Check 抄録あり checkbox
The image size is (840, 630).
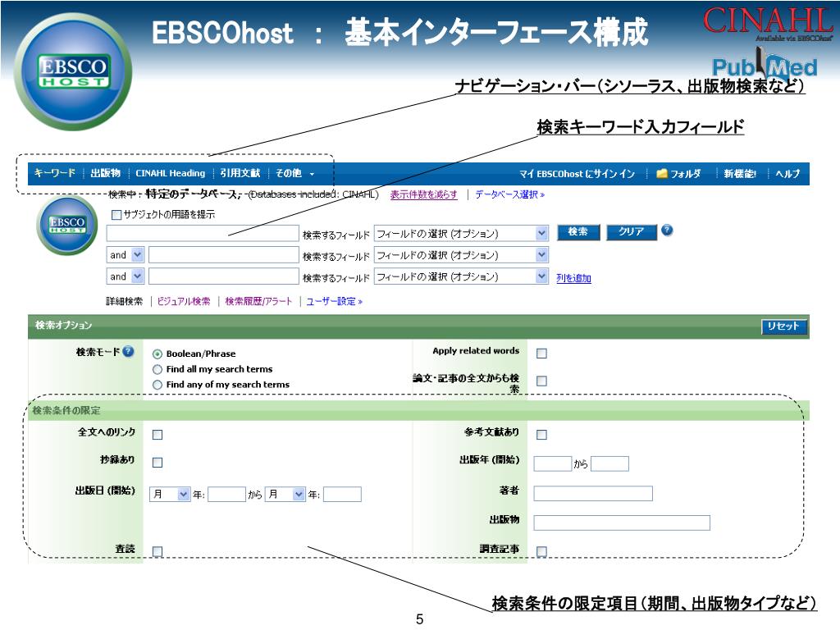point(157,463)
